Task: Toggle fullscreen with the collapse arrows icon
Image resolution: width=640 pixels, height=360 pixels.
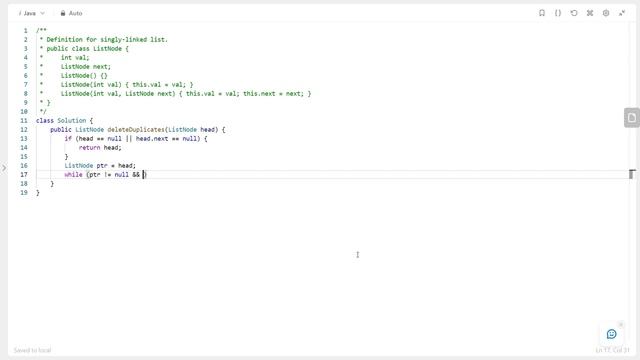Action: [x=622, y=13]
